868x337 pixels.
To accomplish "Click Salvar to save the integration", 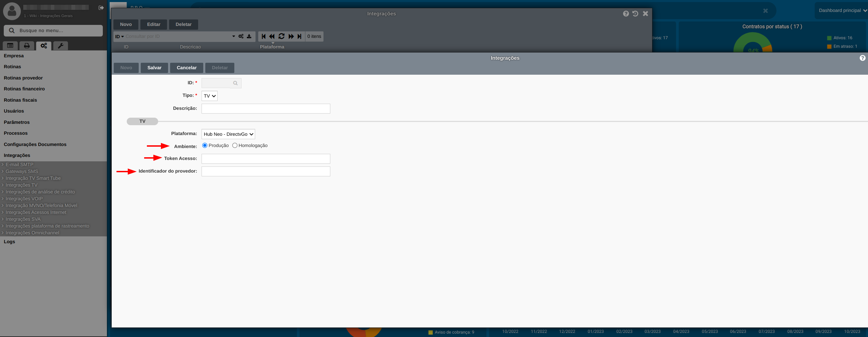I will pos(154,68).
